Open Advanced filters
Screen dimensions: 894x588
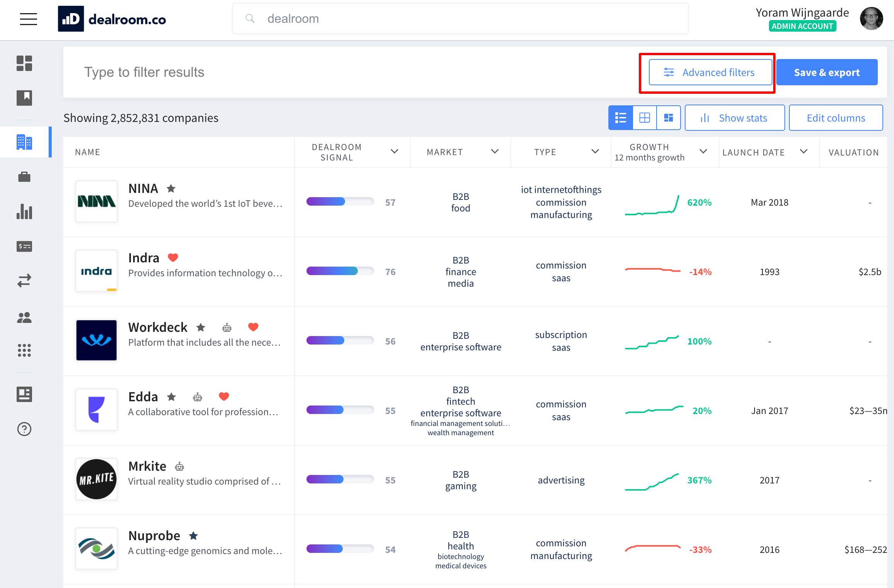710,72
